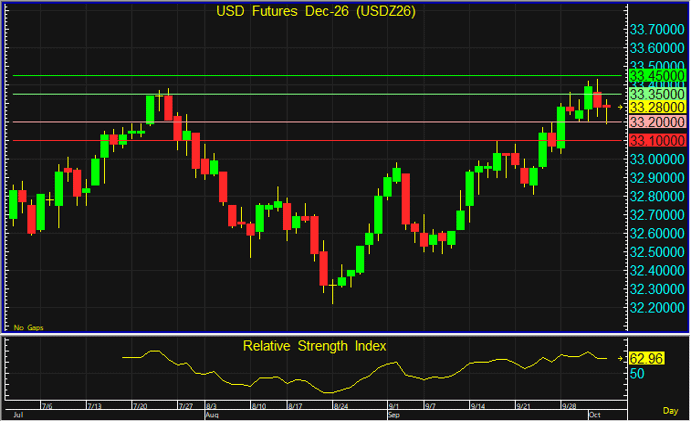The image size is (691, 422).
Task: Click the 32.40000 price axis value
Action: tap(657, 270)
